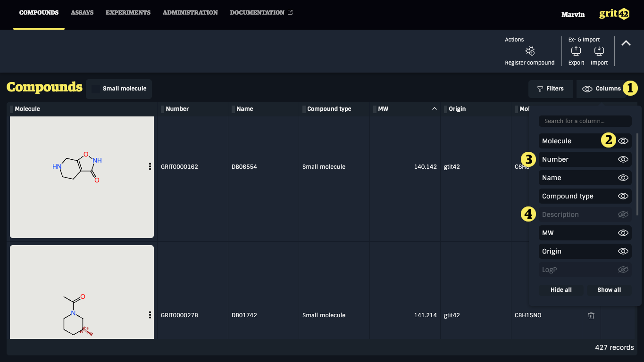Click the 141.214 MW value
The image size is (644, 362).
click(x=426, y=315)
